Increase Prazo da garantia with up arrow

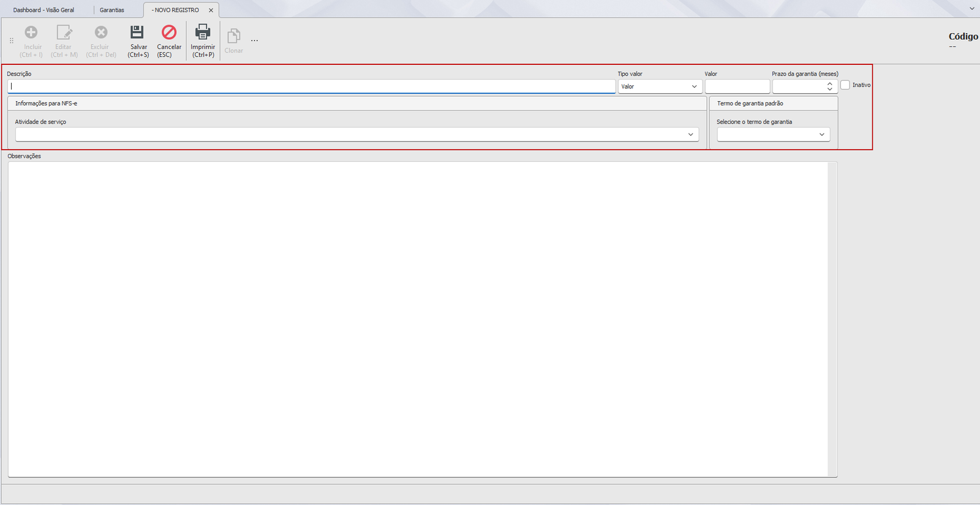tap(830, 83)
